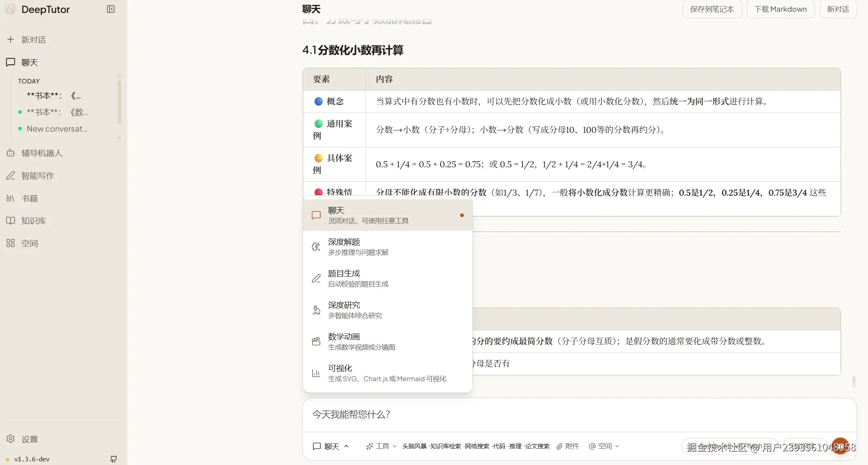Image resolution: width=868 pixels, height=465 pixels.
Task: Click the sparkle icon beside 工具
Action: [x=369, y=446]
